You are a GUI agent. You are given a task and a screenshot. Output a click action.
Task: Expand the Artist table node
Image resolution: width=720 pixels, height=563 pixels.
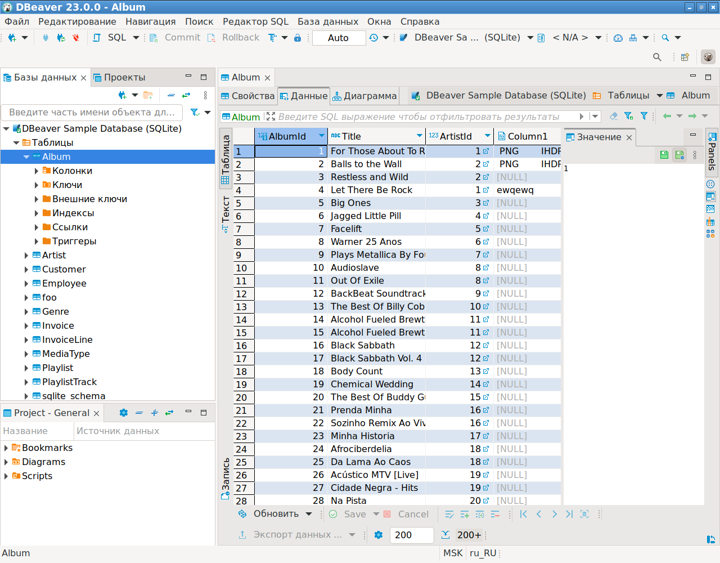[26, 255]
